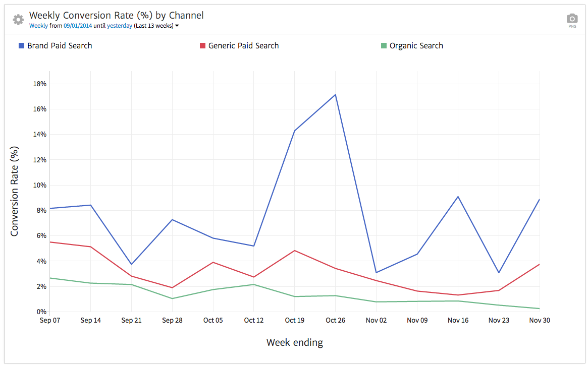This screenshot has width=588, height=365.
Task: Change the 'yesterday' end date link
Action: pyautogui.click(x=120, y=26)
